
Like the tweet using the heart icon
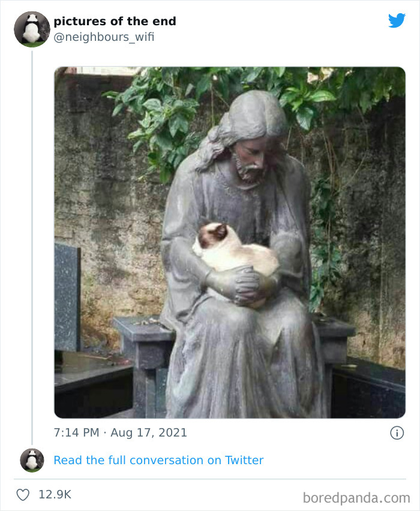coord(22,493)
